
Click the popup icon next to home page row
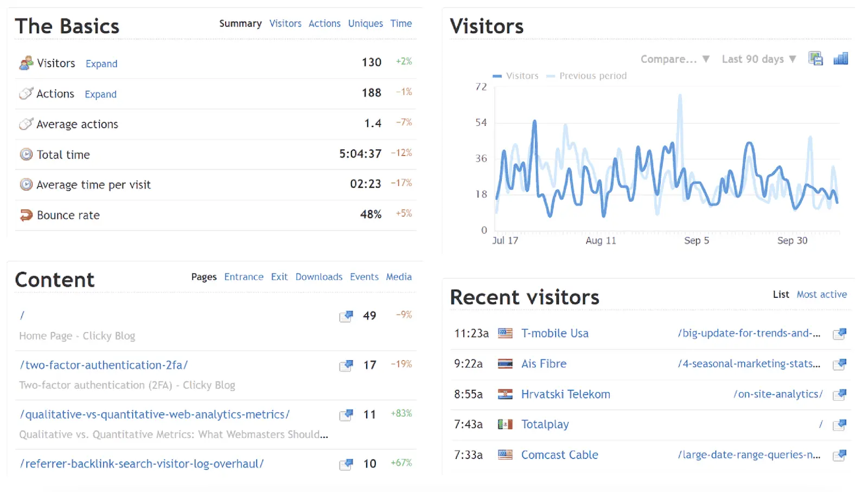(346, 316)
